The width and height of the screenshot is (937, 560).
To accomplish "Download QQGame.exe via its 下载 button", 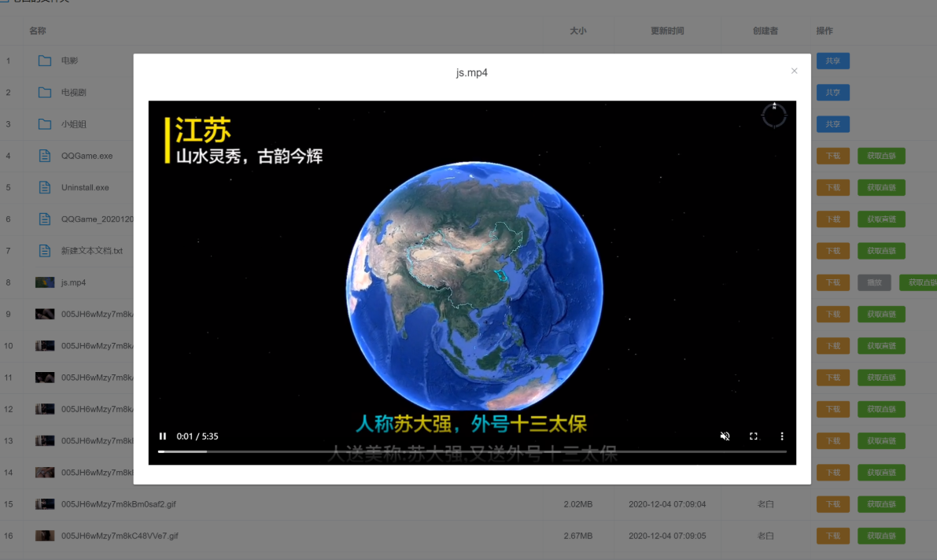I will [832, 156].
